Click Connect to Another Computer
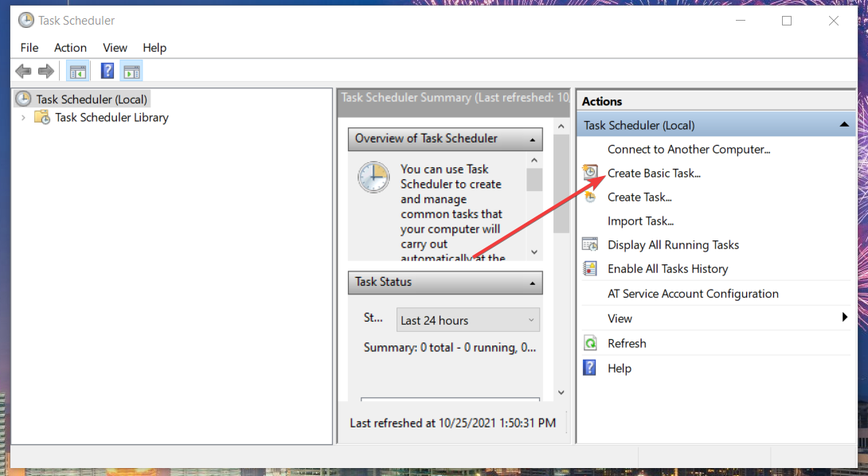Viewport: 868px width, 476px height. (x=688, y=149)
